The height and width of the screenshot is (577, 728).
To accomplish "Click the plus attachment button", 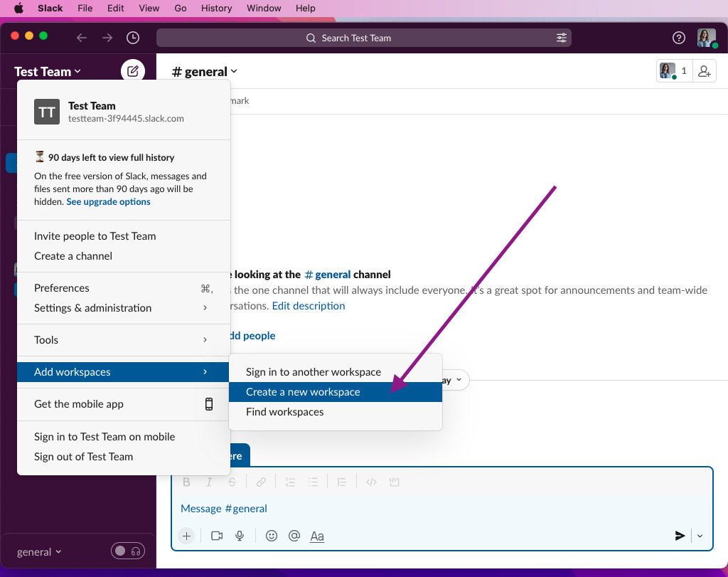I will point(186,536).
